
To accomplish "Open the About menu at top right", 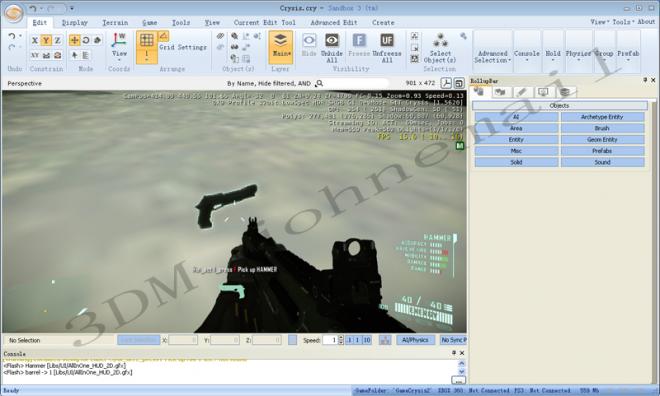I will click(646, 21).
